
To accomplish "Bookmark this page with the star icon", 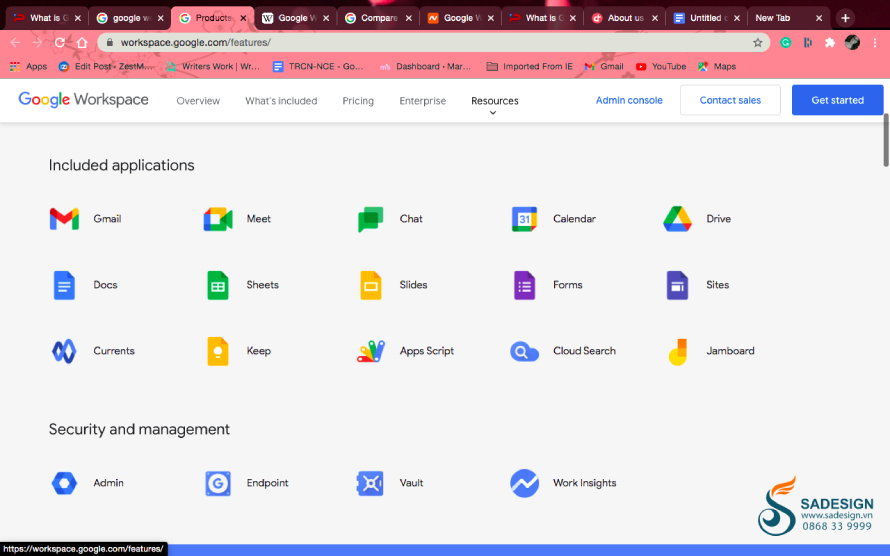I will coord(757,43).
